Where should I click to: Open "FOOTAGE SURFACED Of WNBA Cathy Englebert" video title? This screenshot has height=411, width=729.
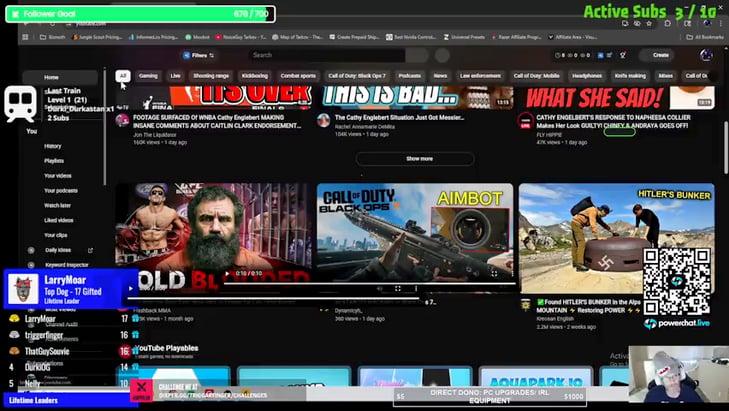(217, 121)
